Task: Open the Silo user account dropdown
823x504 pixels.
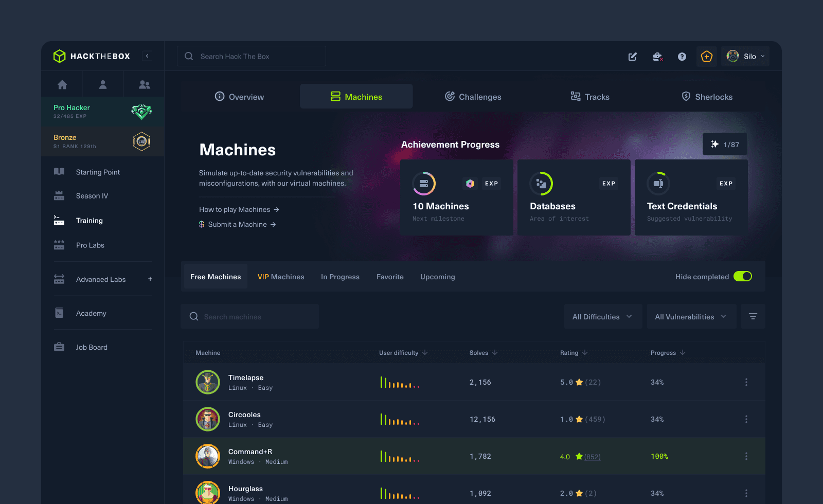Action: point(745,57)
